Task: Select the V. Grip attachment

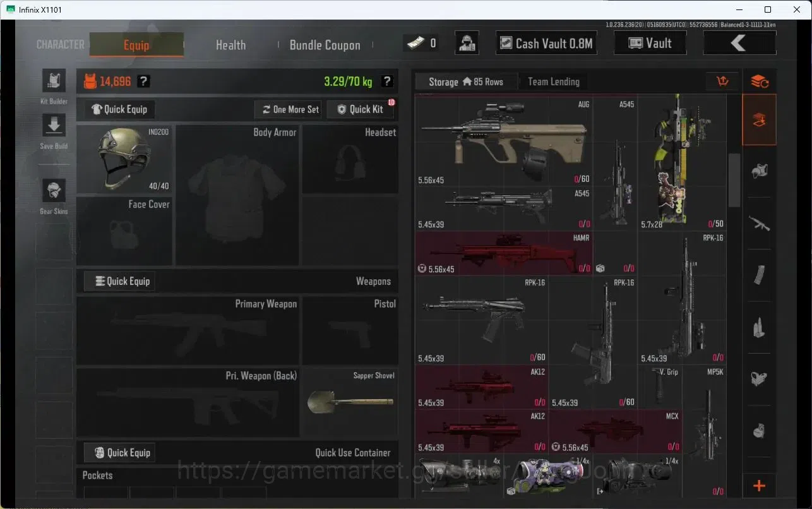Action: pyautogui.click(x=660, y=386)
